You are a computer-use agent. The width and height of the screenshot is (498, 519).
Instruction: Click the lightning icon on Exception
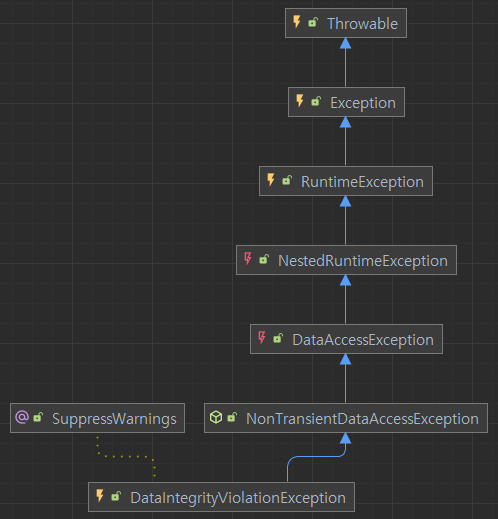(x=300, y=101)
